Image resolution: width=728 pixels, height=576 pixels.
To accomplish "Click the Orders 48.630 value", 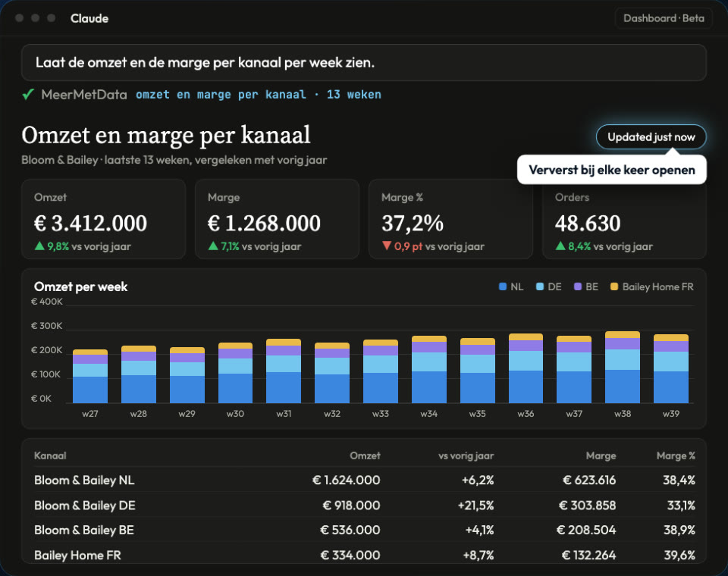I will [x=587, y=224].
